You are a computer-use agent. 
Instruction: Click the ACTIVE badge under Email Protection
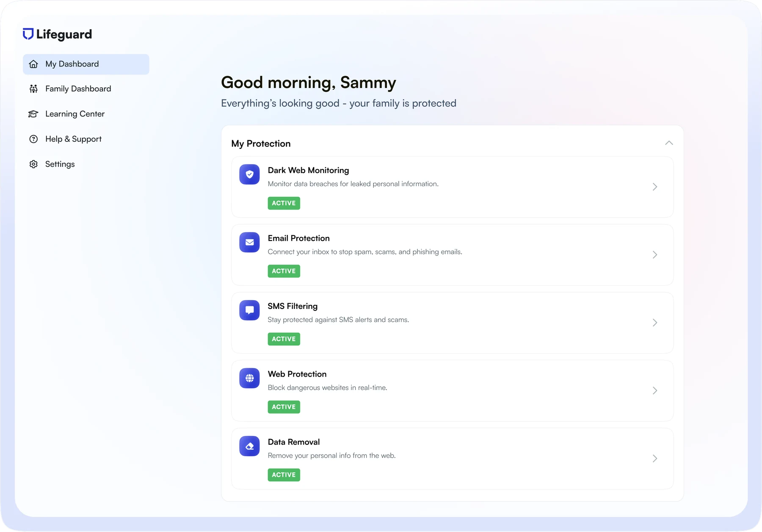[x=284, y=271]
